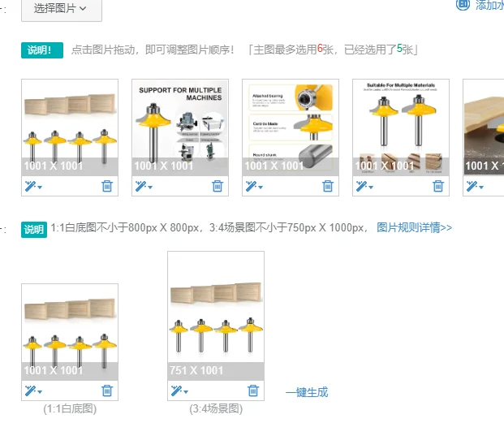
Task: Click the 添加水印 icon at top right
Action: pos(463,5)
